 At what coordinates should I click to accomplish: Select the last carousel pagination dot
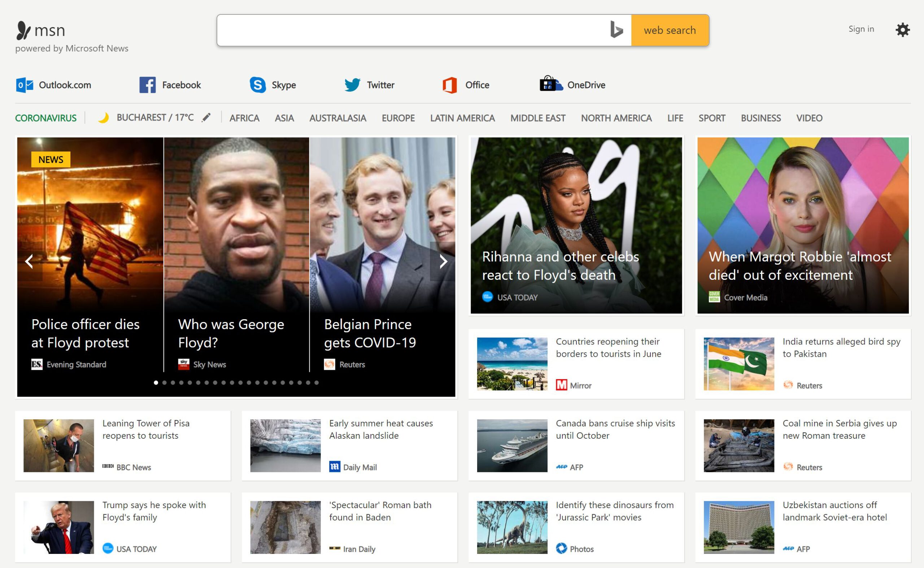(x=317, y=383)
